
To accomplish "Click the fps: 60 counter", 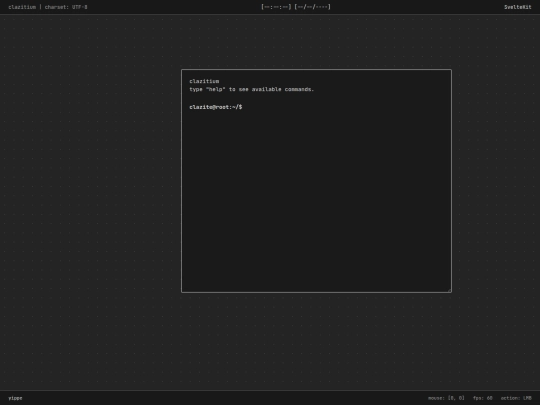I will [x=482, y=398].
